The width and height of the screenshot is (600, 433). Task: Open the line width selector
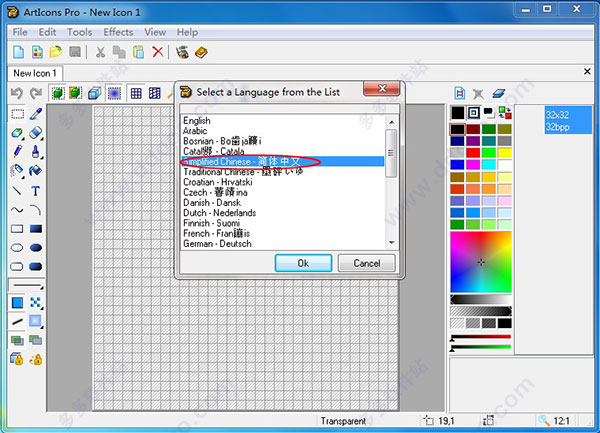[x=26, y=285]
